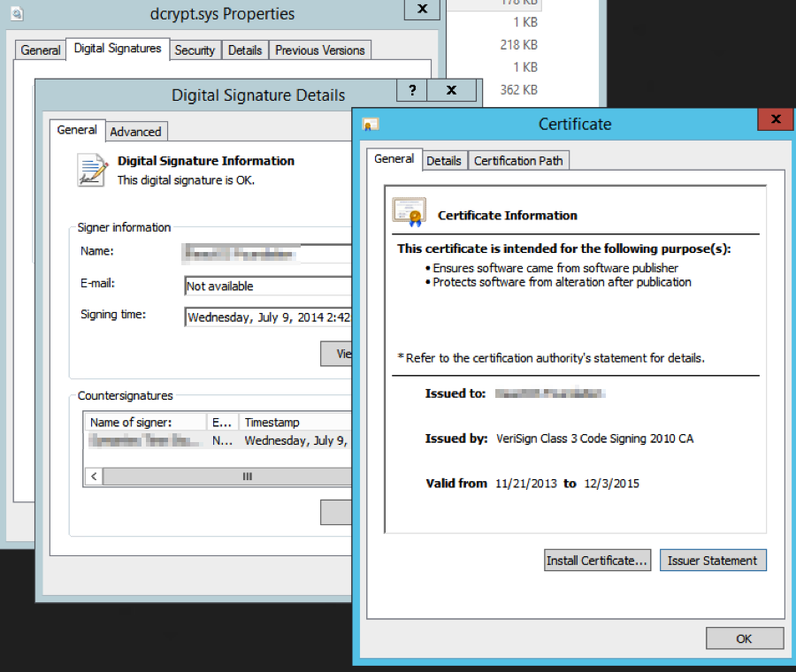Open the certificate Details tab
Screen dimensions: 796x672
point(443,160)
